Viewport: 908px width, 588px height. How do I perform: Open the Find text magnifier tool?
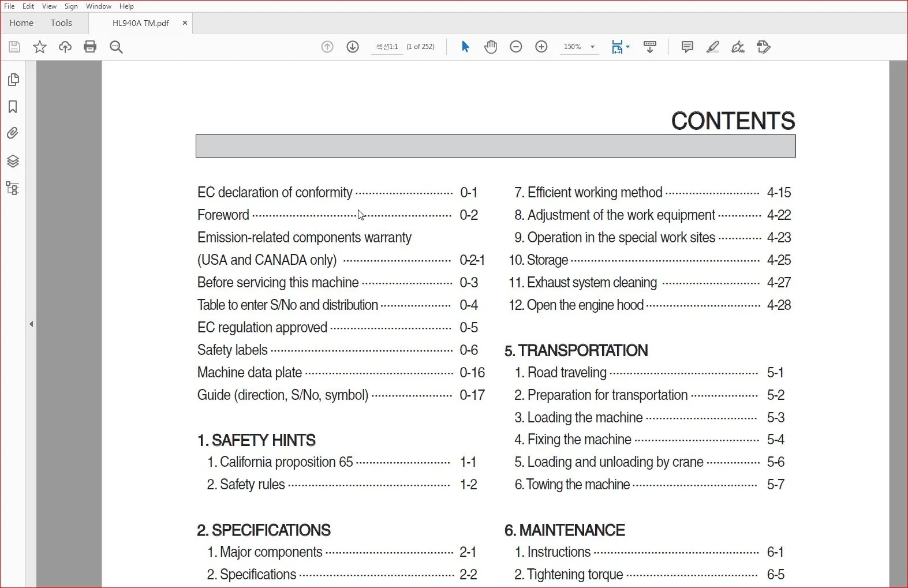coord(116,47)
